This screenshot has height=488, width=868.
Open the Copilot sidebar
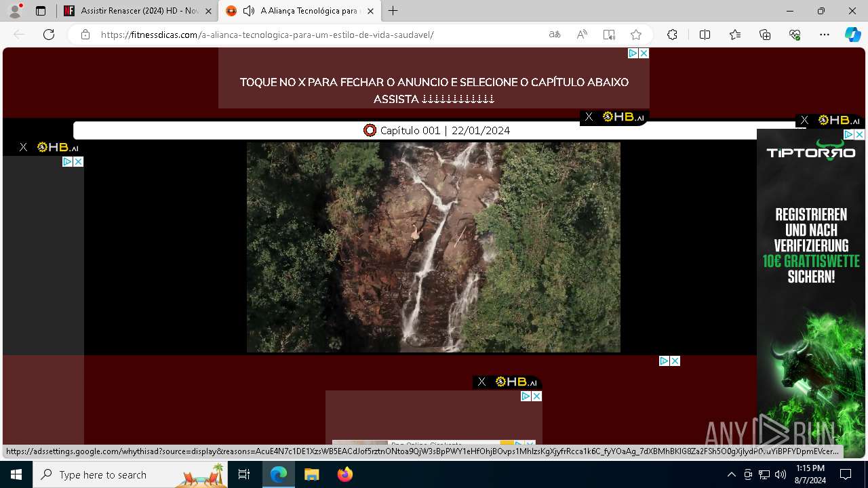pyautogui.click(x=853, y=35)
